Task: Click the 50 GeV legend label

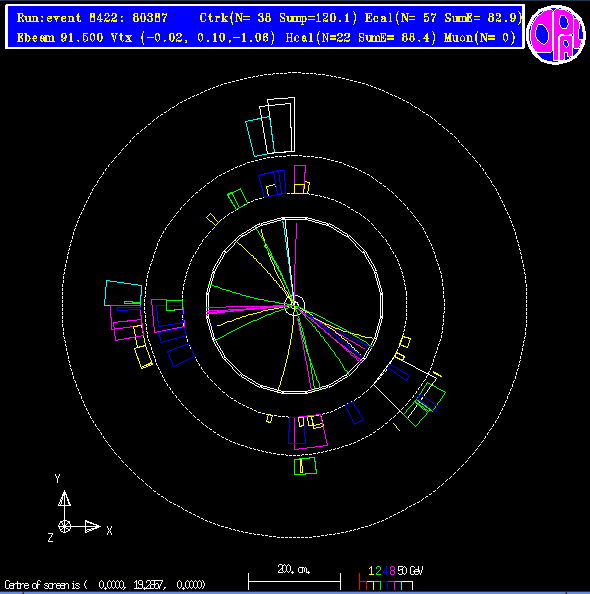Action: pyautogui.click(x=410, y=571)
